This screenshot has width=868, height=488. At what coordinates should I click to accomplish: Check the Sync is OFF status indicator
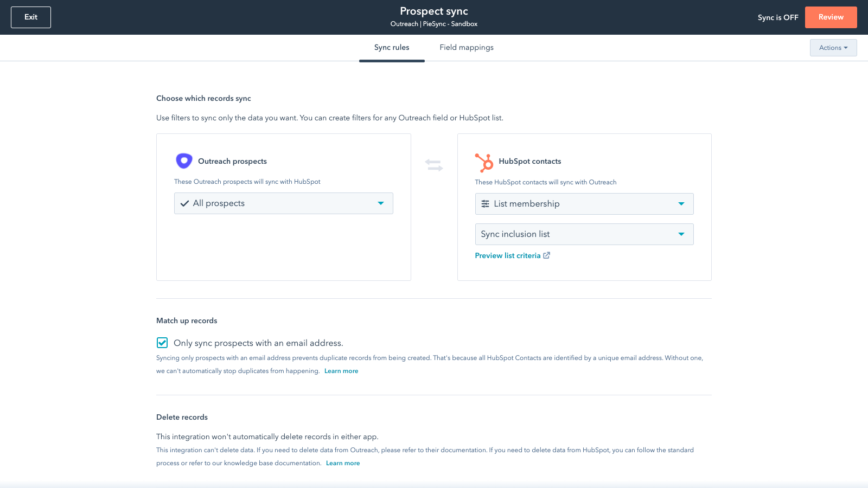click(x=778, y=17)
